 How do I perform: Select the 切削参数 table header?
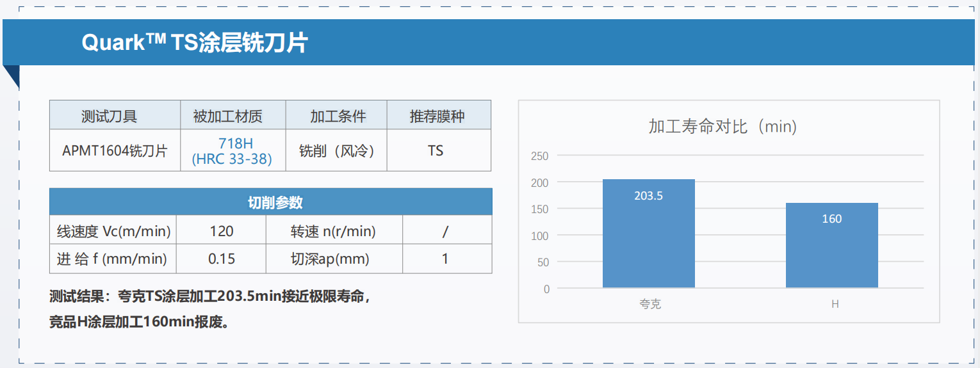[x=271, y=202]
